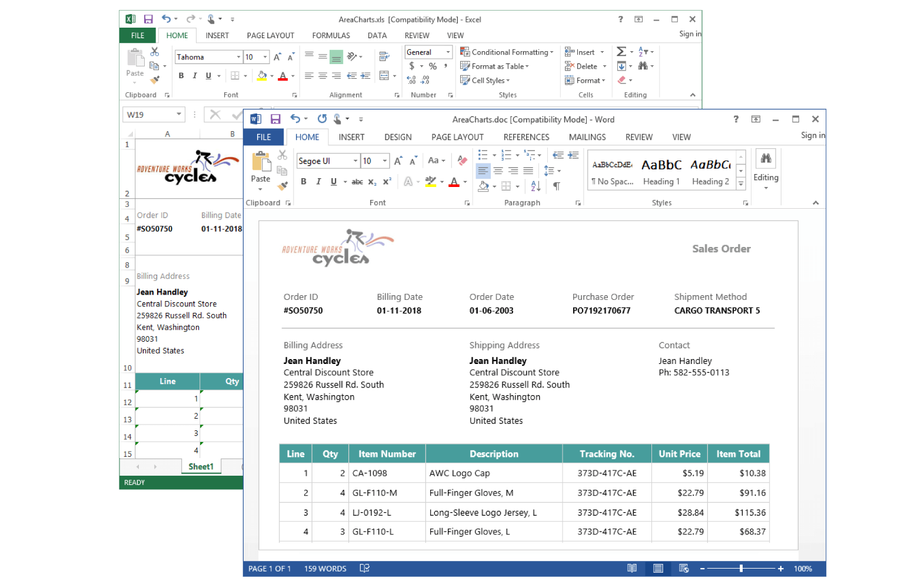Click the Save icon in Word's quick access toolbar
The image size is (918, 588).
[x=275, y=119]
